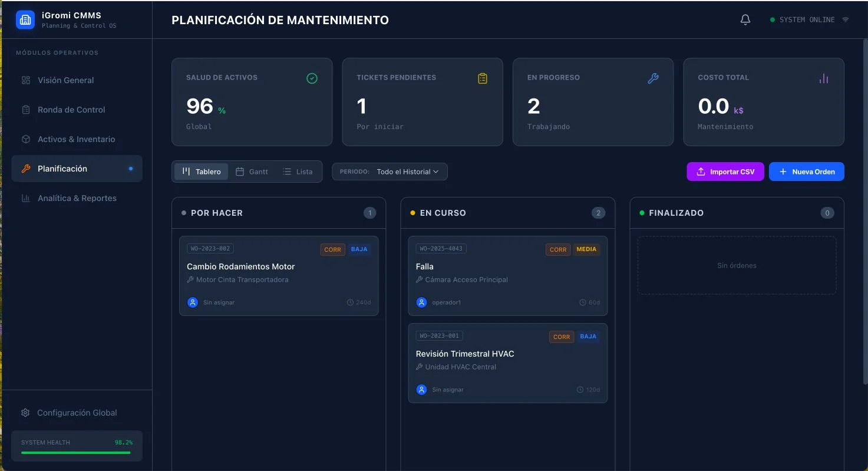The width and height of the screenshot is (868, 471).
Task: Open Visión General in sidebar
Action: 65,80
